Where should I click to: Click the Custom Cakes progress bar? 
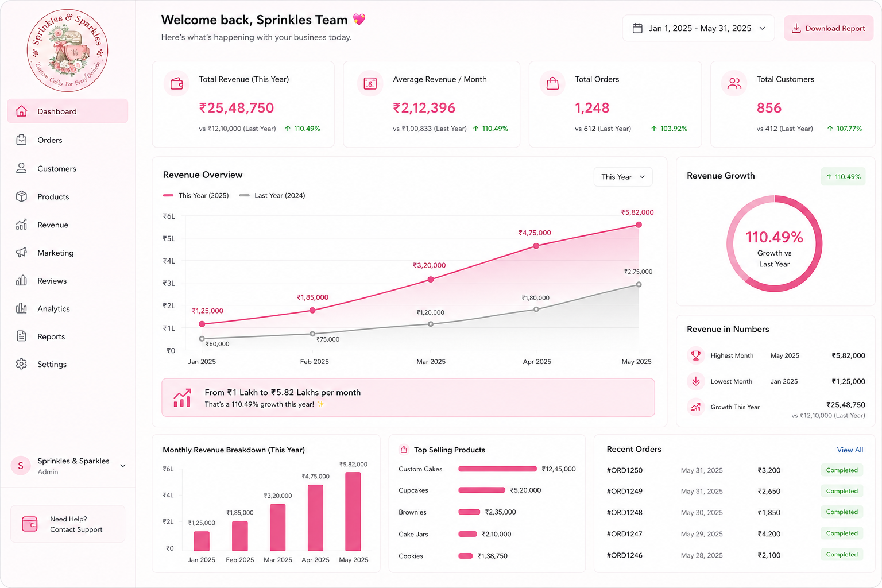point(497,469)
